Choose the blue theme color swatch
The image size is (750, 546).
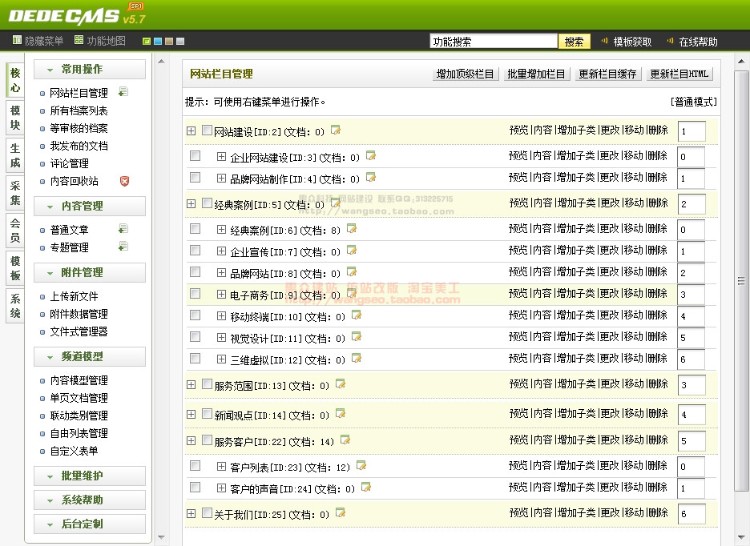158,42
